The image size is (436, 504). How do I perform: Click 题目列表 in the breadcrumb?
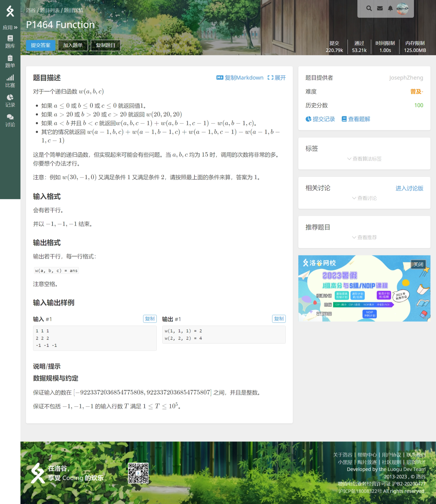coord(50,10)
